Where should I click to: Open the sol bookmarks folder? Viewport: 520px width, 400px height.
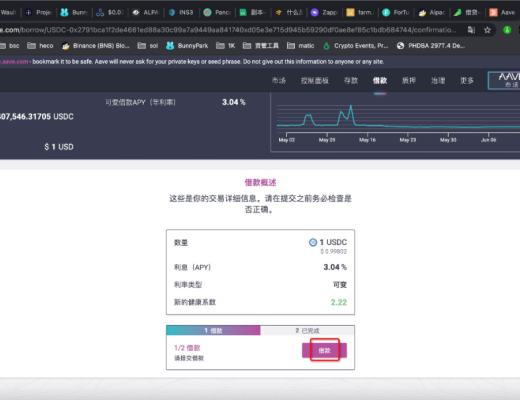(x=148, y=46)
